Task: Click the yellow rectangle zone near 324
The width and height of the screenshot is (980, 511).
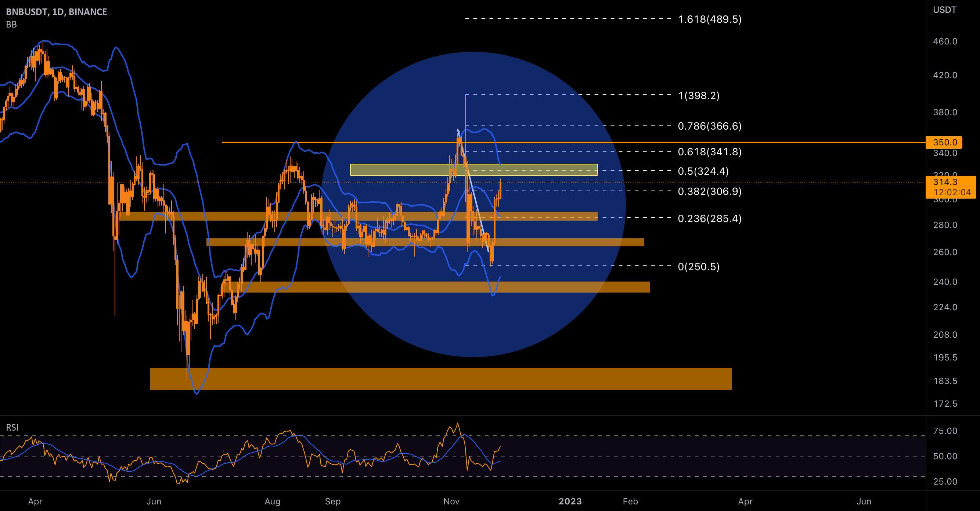Action: tap(473, 170)
